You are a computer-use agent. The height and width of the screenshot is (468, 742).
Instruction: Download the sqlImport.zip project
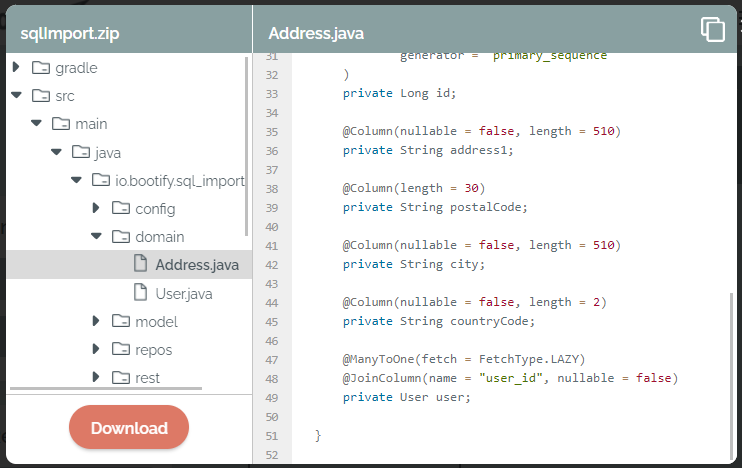[129, 427]
